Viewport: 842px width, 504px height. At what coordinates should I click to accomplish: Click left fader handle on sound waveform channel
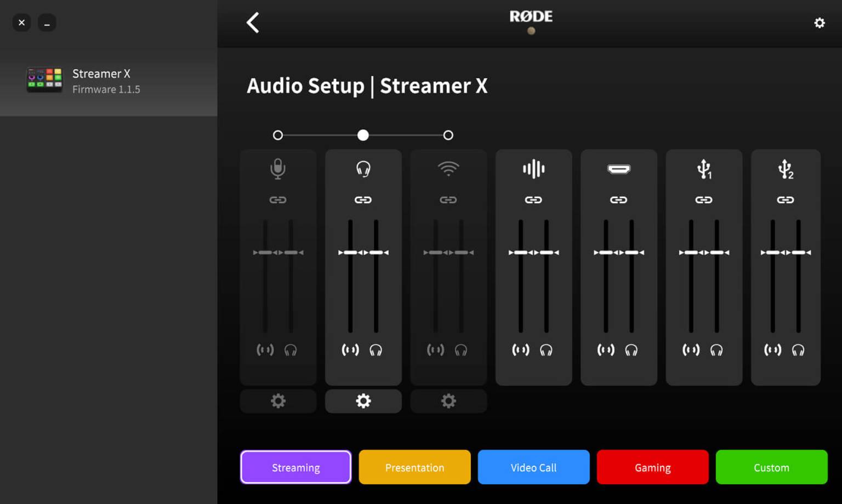520,253
